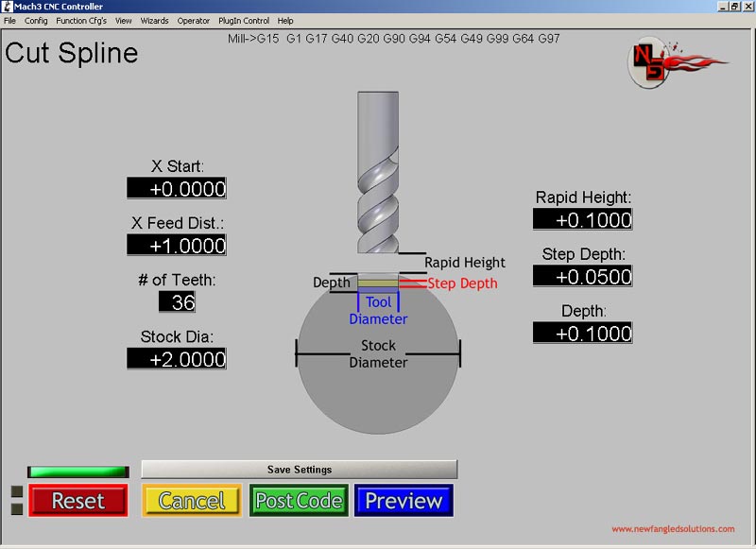Click the Save Settings button

(x=300, y=470)
